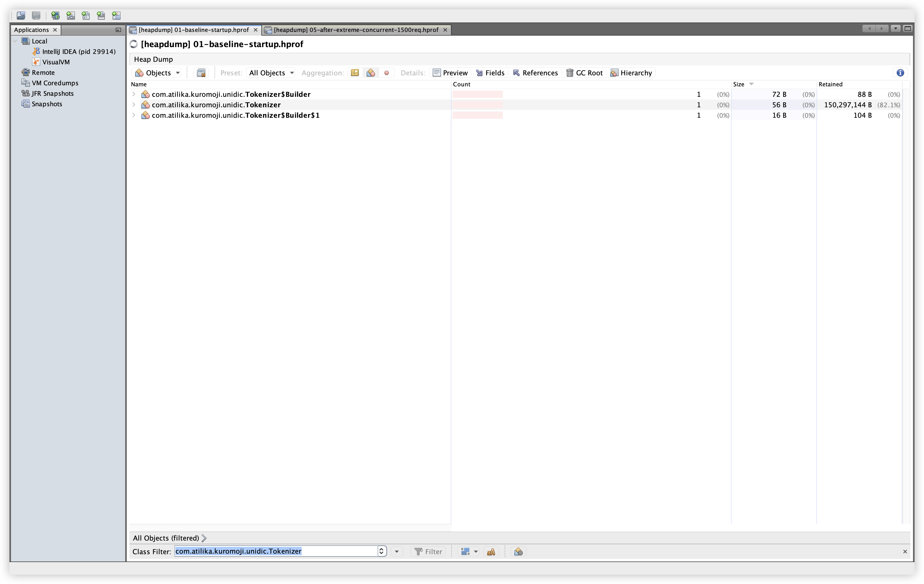Select the Applications panel tab
Image resolution: width=924 pixels, height=584 pixels.
[31, 30]
